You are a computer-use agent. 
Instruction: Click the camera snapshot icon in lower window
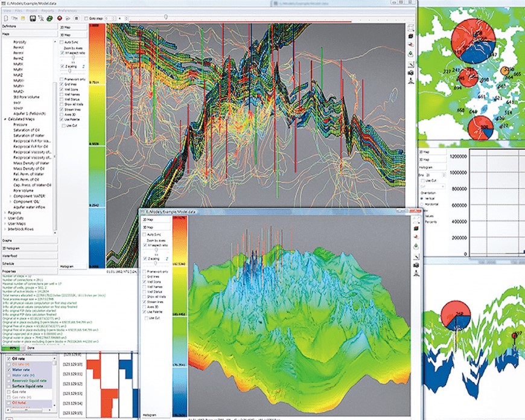416,265
